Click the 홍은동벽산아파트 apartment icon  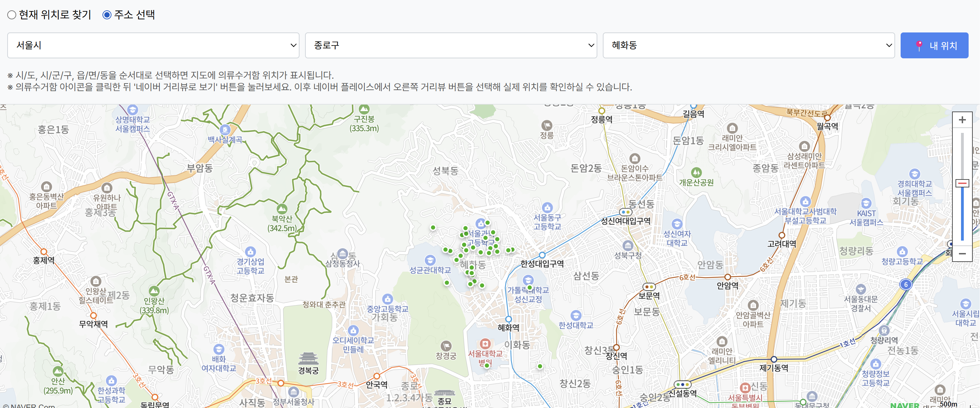tap(47, 186)
